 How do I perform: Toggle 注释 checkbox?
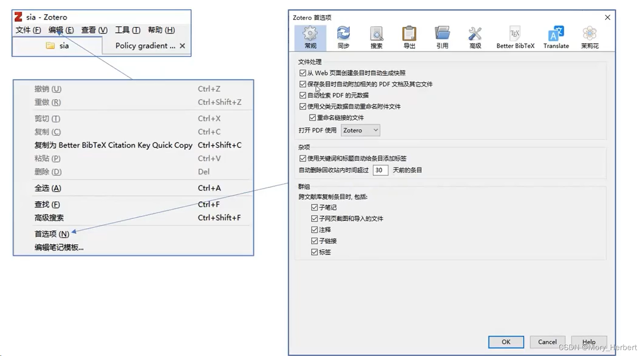[314, 230]
